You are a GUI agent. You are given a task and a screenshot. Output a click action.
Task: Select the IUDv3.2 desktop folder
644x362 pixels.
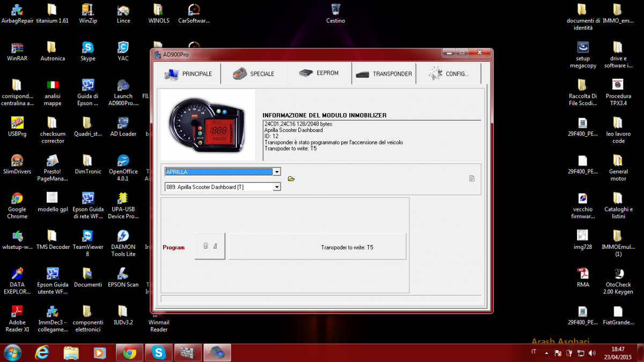point(123,315)
